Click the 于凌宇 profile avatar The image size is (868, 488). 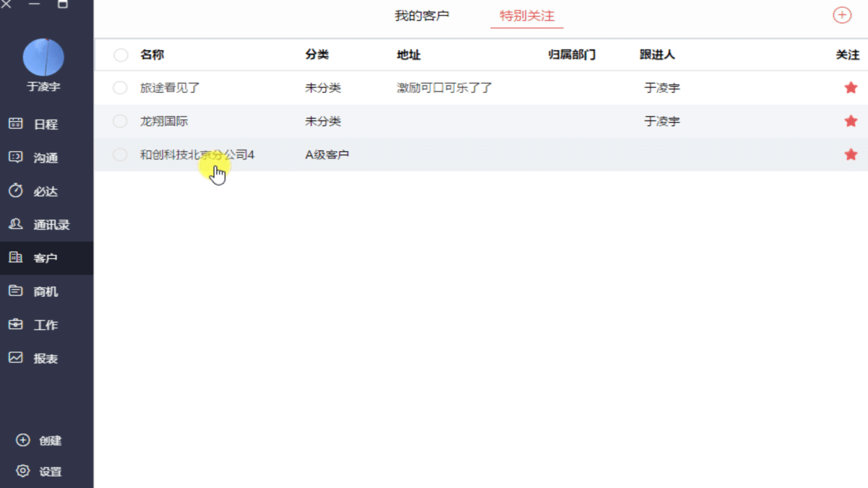click(43, 58)
